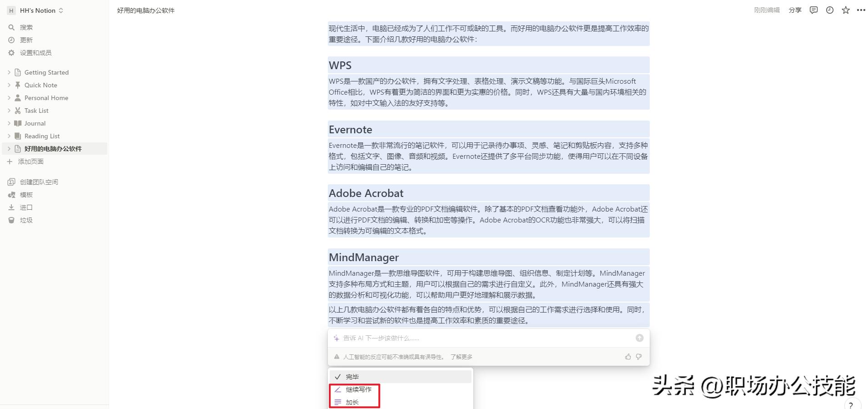Click the Evernote heading

coord(351,130)
